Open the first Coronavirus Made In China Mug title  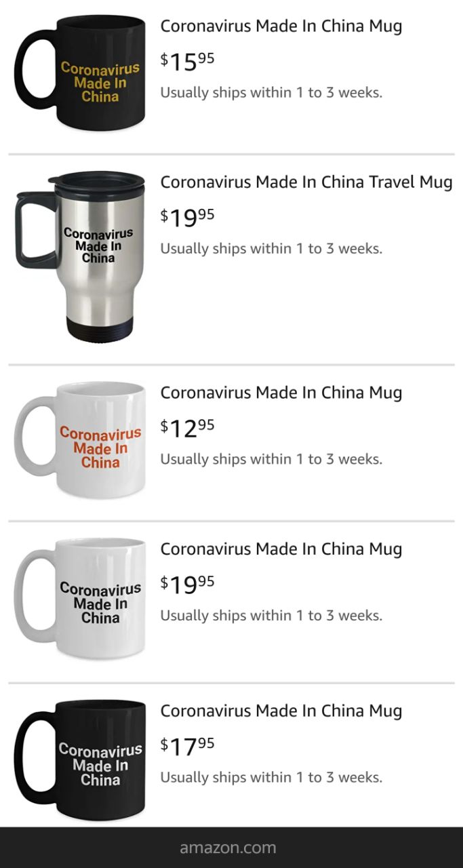pos(281,26)
